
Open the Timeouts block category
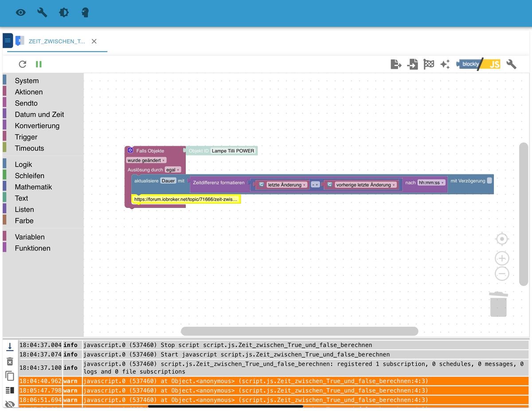pyautogui.click(x=29, y=148)
